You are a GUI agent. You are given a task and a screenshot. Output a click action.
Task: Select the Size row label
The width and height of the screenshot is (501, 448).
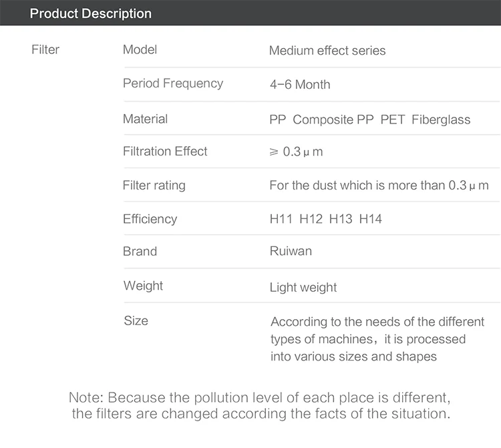136,321
